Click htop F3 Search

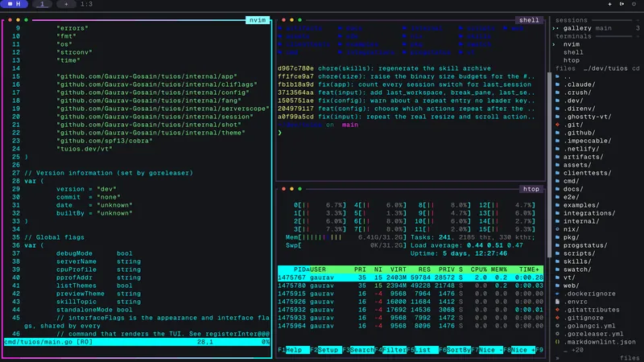tap(358, 350)
